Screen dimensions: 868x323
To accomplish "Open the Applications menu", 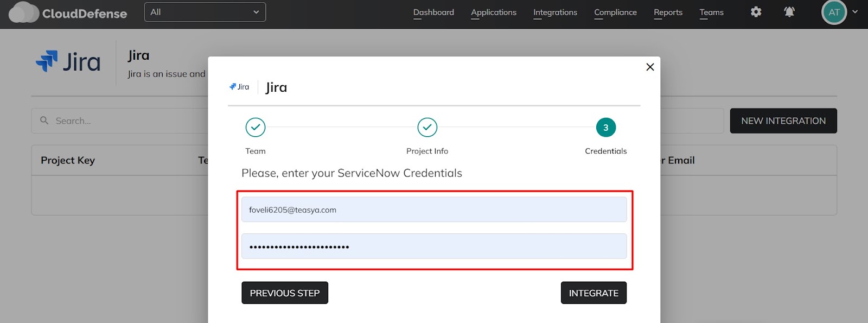I will click(494, 12).
